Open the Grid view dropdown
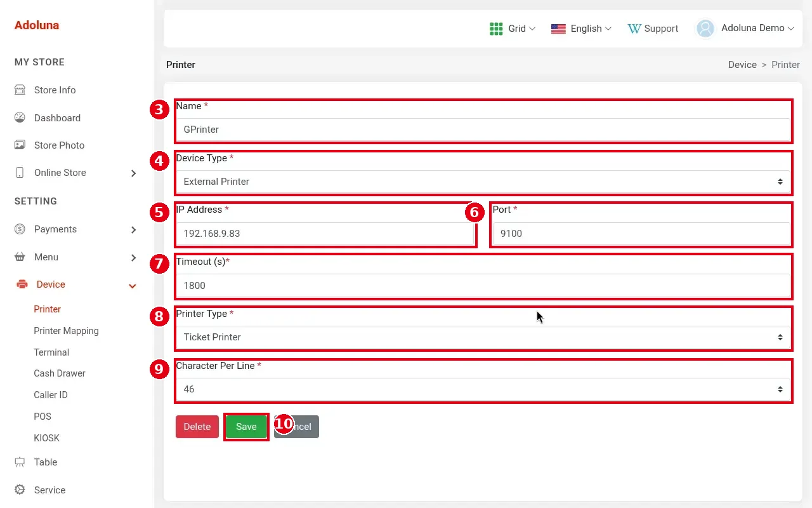 click(521, 29)
